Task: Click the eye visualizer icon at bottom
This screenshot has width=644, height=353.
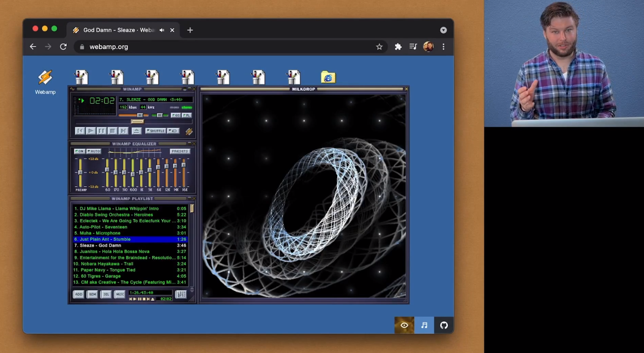Action: tap(404, 325)
